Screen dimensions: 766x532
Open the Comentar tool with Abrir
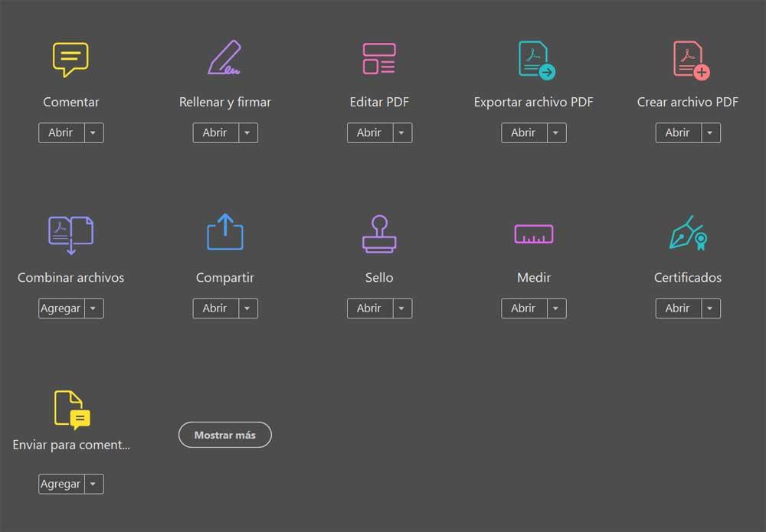61,132
